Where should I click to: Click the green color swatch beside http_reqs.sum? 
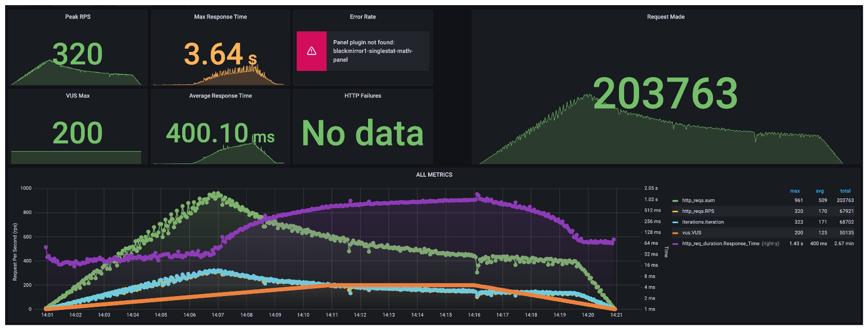coord(676,201)
